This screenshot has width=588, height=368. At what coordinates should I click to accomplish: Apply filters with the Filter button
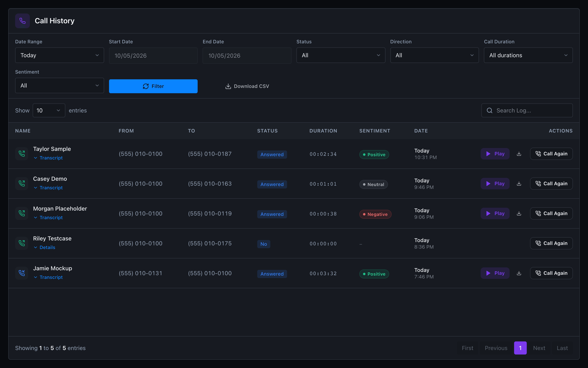[153, 86]
